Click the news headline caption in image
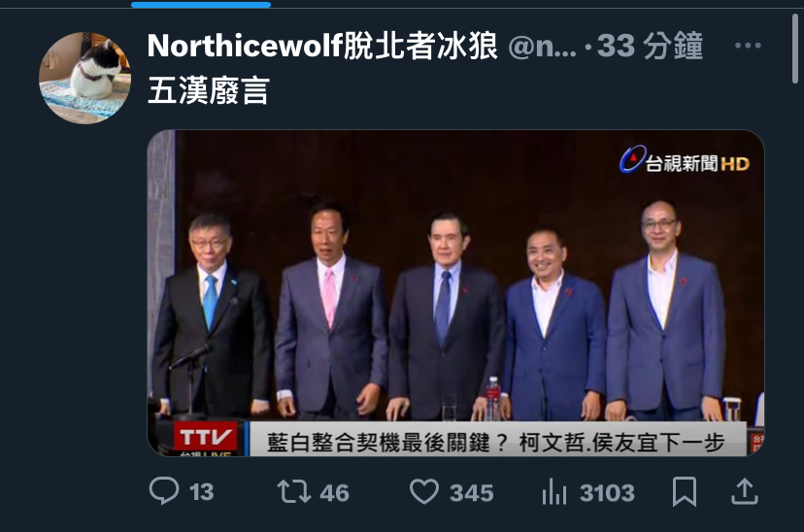Viewport: 804px width, 532px height. pos(495,443)
